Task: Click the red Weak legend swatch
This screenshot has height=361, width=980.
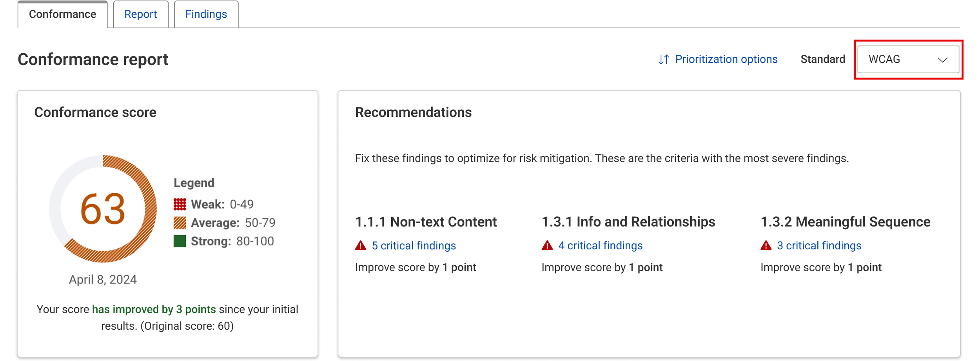Action: tap(180, 204)
